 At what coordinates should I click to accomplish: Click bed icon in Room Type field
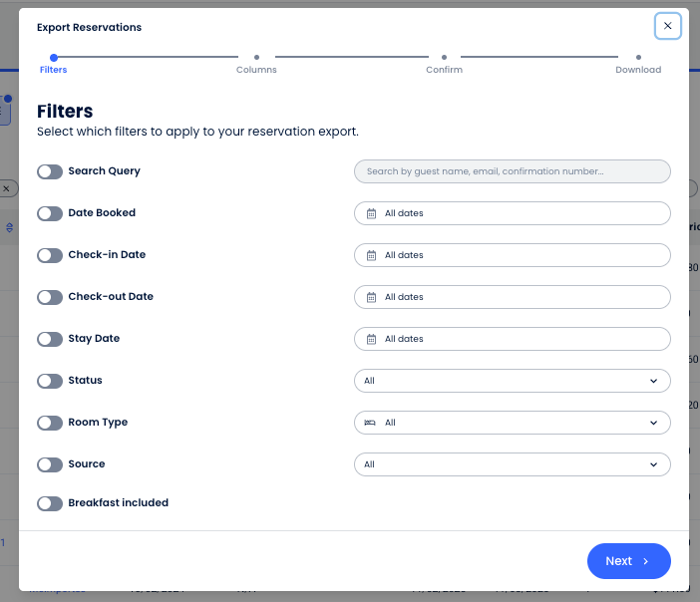(370, 423)
